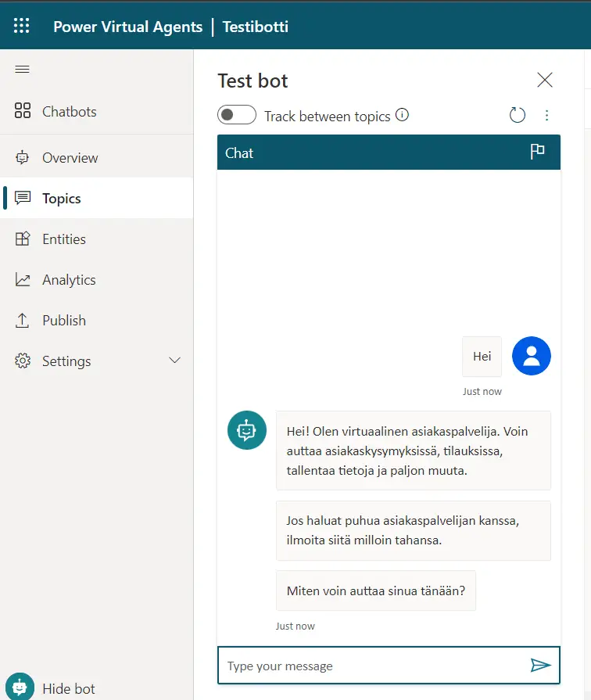Click the info icon beside Track between topics
This screenshot has width=591, height=700.
[402, 116]
